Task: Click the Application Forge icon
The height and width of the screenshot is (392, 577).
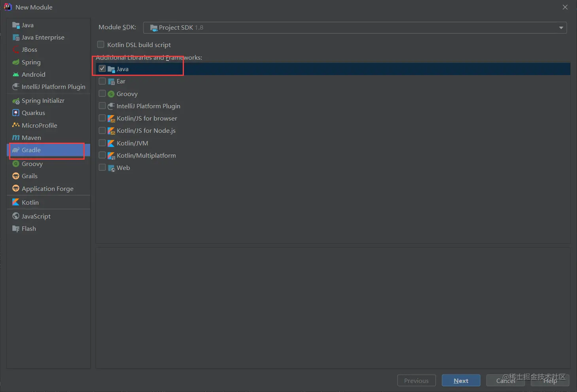Action: pos(16,188)
